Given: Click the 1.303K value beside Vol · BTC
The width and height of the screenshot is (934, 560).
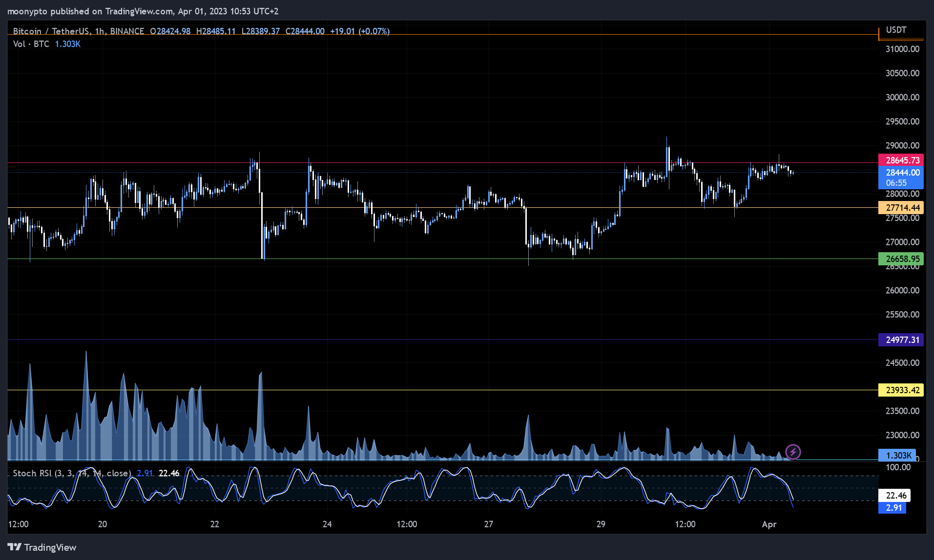Looking at the screenshot, I should (x=68, y=44).
